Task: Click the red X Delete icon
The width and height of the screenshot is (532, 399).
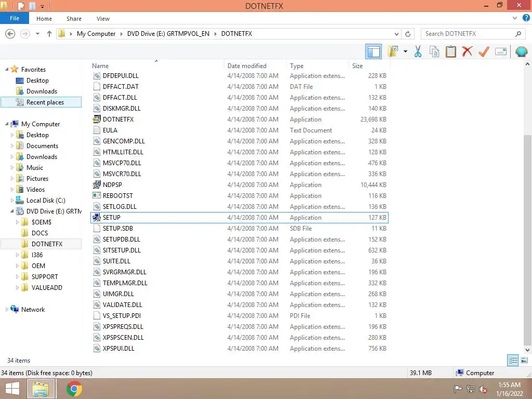Action: pyautogui.click(x=467, y=51)
